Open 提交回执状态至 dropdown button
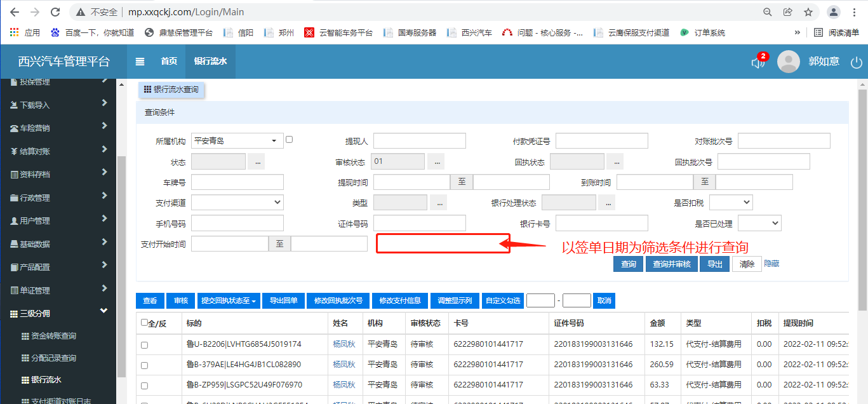This screenshot has height=404, width=868. [229, 300]
